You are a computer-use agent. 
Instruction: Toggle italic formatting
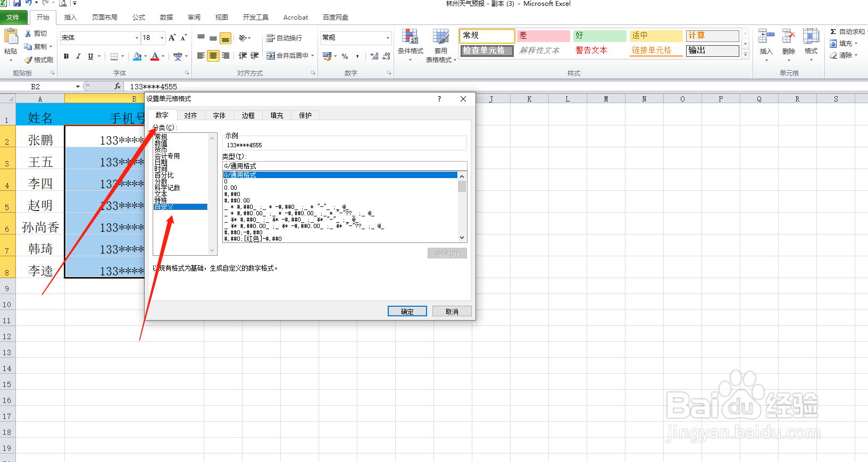[78, 56]
